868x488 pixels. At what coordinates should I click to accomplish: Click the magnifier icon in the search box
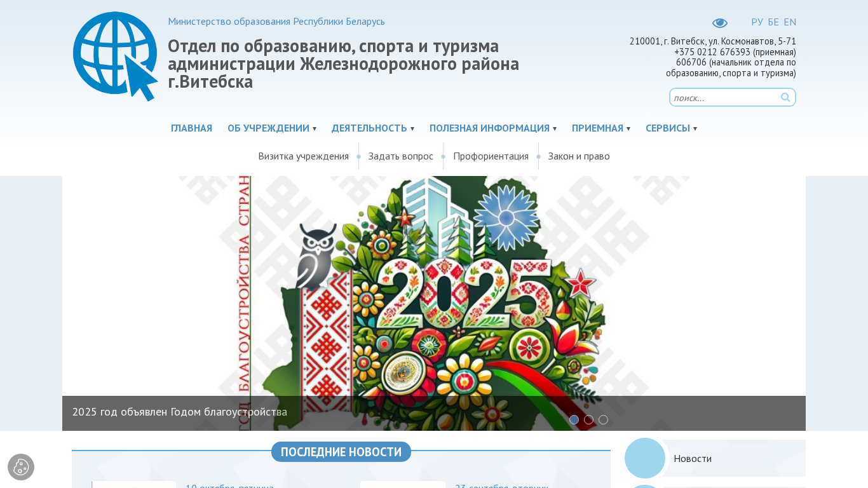[785, 97]
